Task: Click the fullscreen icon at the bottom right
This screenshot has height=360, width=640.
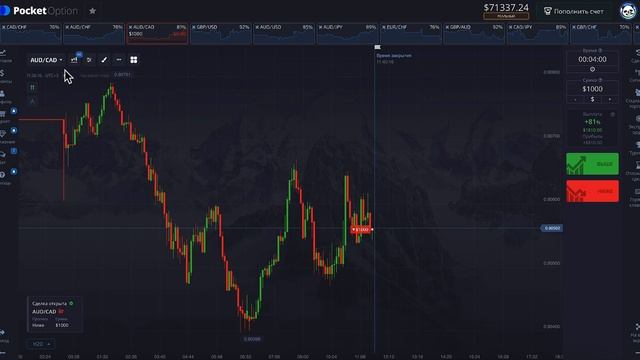Action: pos(637,327)
